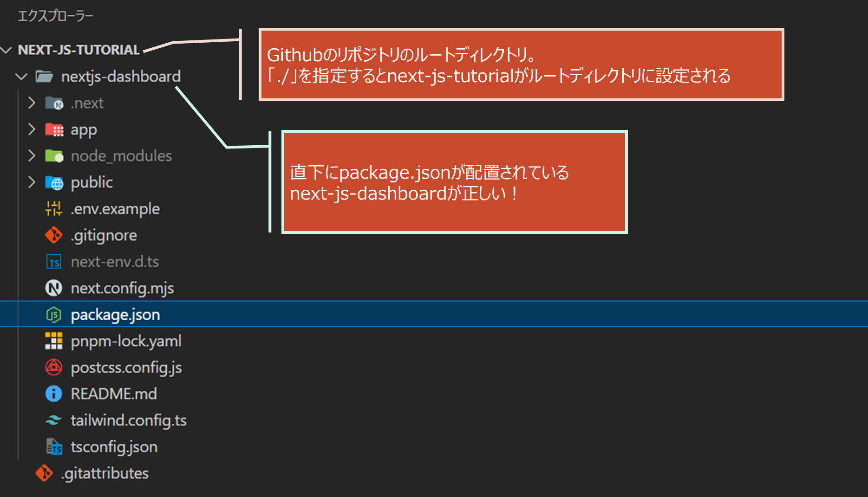Viewport: 868px width, 497px height.
Task: Open the tailwind.config.ts file
Action: 129,420
